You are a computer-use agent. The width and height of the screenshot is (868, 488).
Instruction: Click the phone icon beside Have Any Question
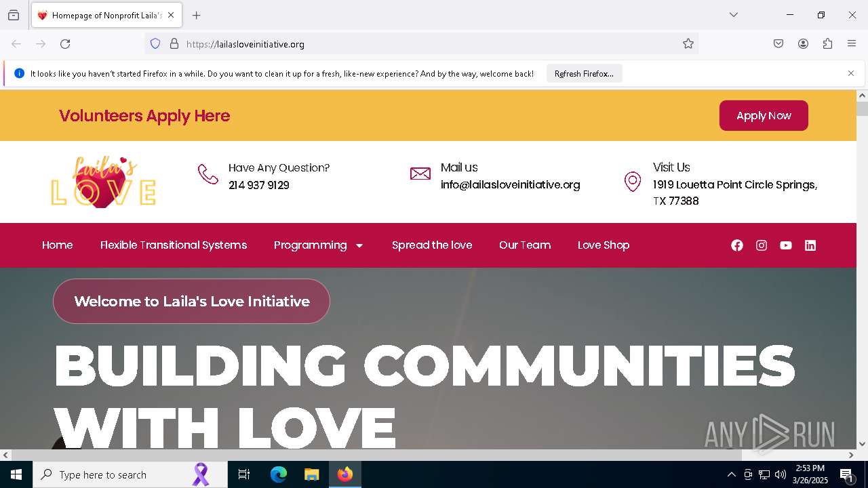click(208, 174)
